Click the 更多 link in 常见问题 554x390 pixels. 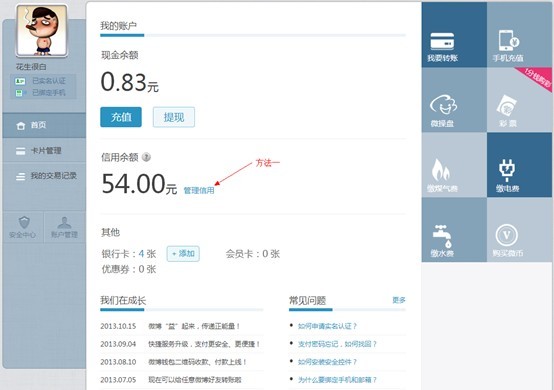coord(399,300)
